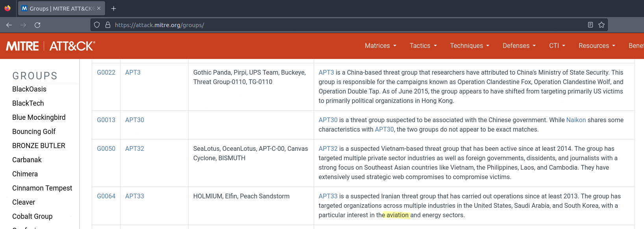Viewport: 644px width, 229px height.
Task: Follow the Naikon link in APT30 description
Action: (576, 120)
